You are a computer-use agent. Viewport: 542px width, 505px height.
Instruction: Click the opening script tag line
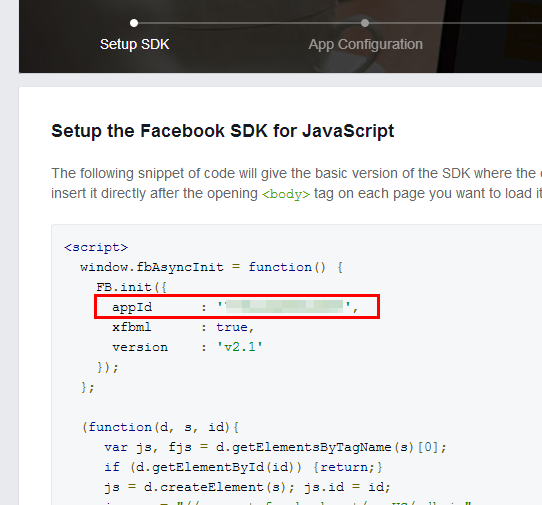(96, 247)
